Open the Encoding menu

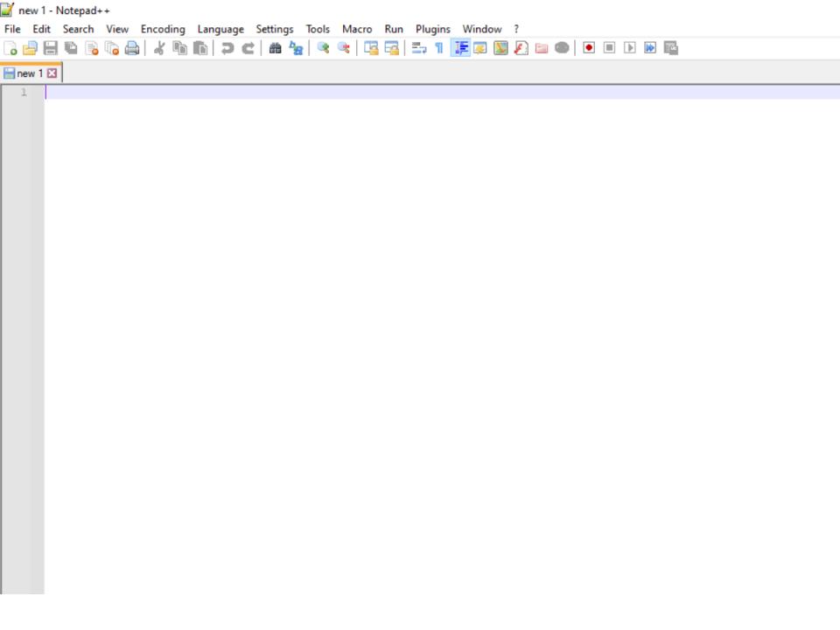point(163,29)
